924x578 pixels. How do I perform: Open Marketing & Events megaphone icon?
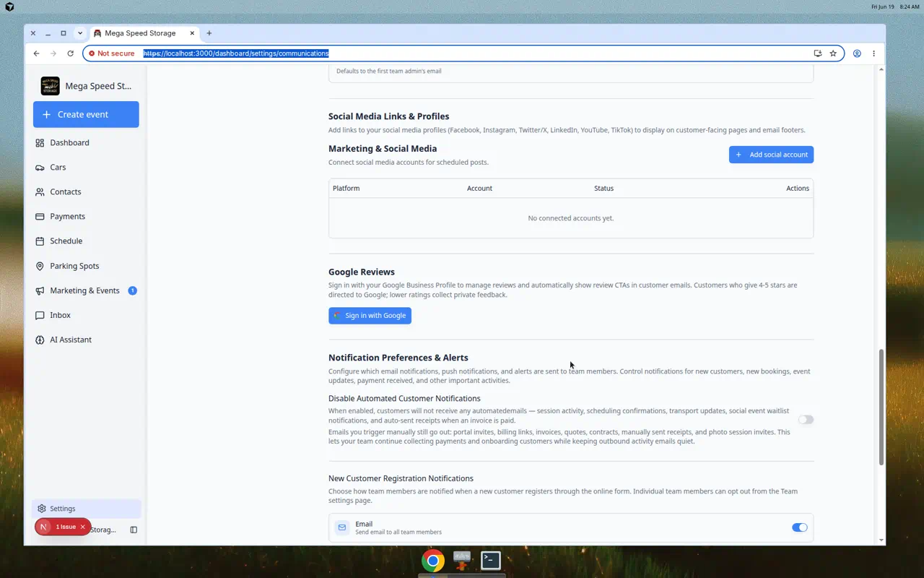pyautogui.click(x=40, y=290)
